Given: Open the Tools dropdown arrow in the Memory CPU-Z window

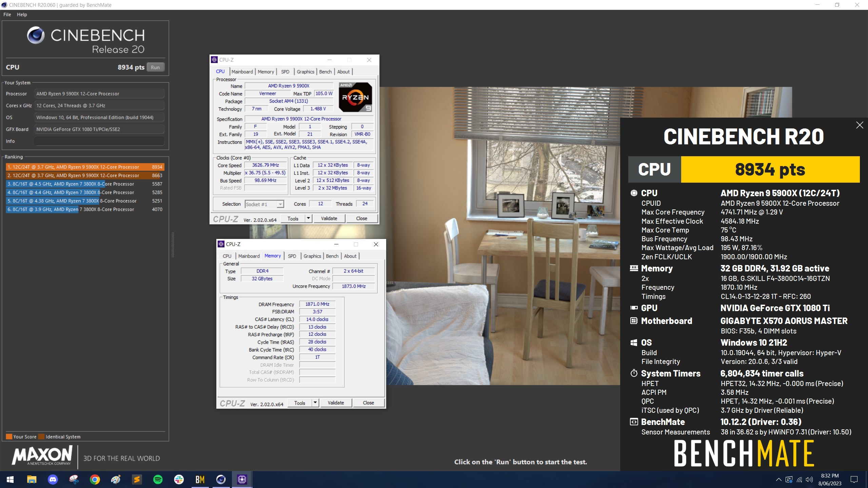Looking at the screenshot, I should 315,403.
